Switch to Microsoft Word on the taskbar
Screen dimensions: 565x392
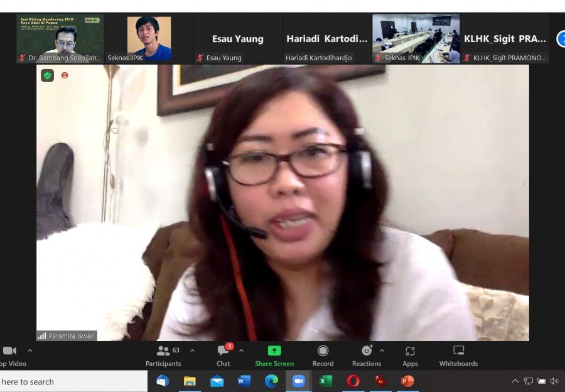click(244, 381)
